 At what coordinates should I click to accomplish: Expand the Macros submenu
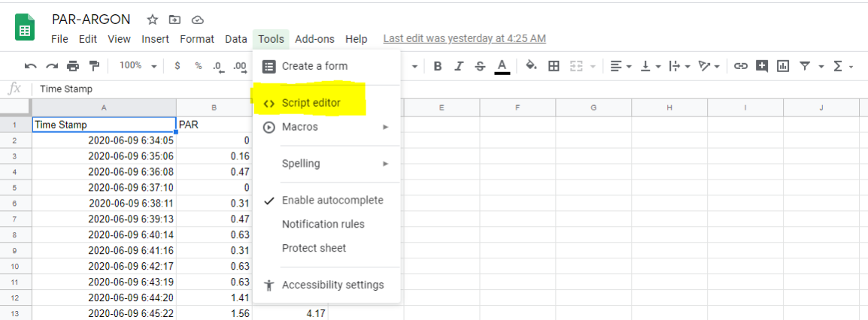tap(326, 127)
